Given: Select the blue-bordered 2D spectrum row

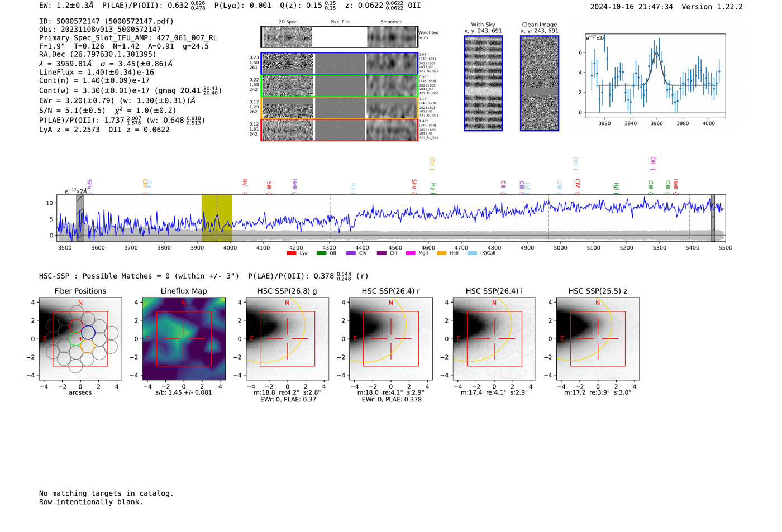Looking at the screenshot, I should pyautogui.click(x=339, y=64).
